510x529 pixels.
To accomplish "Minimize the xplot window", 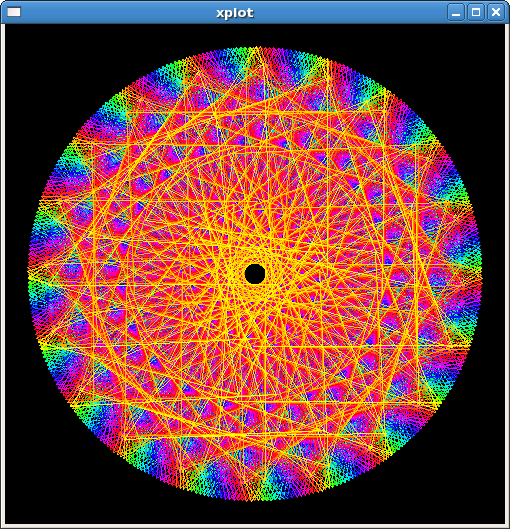I will click(456, 12).
